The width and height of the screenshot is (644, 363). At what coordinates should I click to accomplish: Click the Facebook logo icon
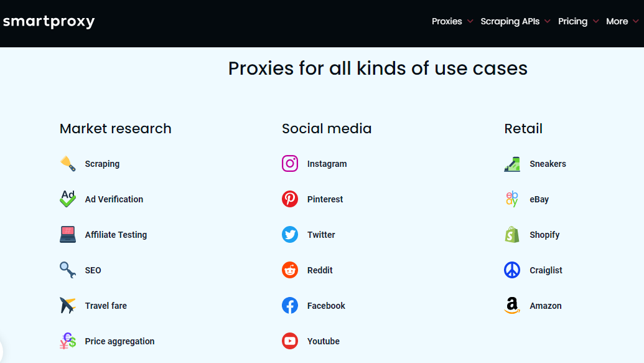tap(289, 306)
